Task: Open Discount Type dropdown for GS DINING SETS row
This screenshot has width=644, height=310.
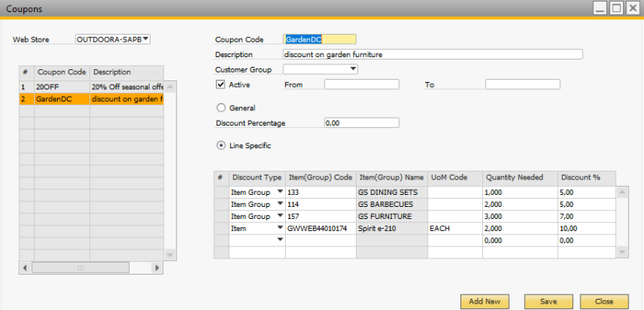Action: (x=280, y=192)
